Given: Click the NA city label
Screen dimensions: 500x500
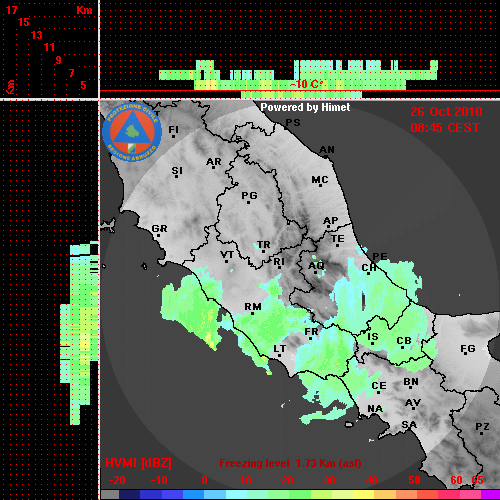Looking at the screenshot, I should point(375,409).
